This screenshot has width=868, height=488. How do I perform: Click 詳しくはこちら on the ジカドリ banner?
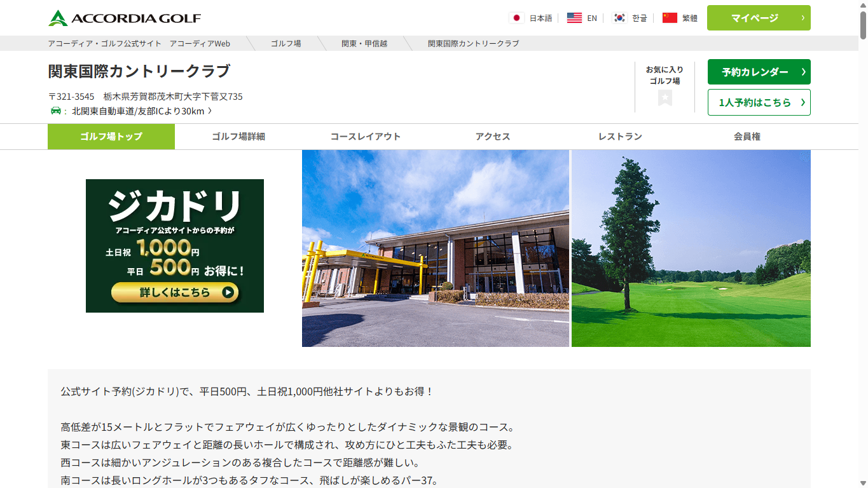pyautogui.click(x=175, y=292)
